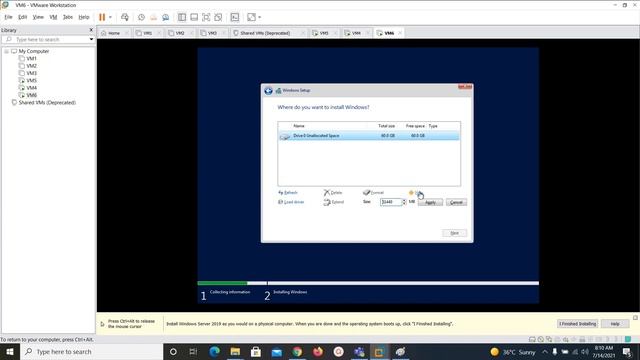This screenshot has width=640, height=360.
Task: Select the Drive 0 Unallocated Space row
Action: pyautogui.click(x=369, y=136)
